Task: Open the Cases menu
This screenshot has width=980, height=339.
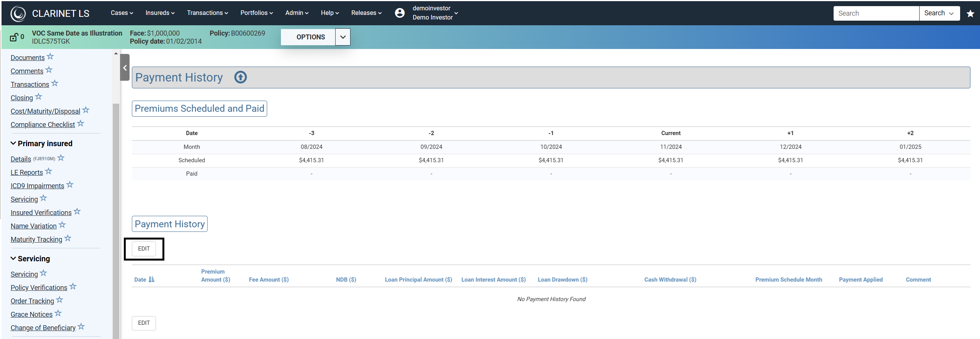Action: [x=122, y=13]
